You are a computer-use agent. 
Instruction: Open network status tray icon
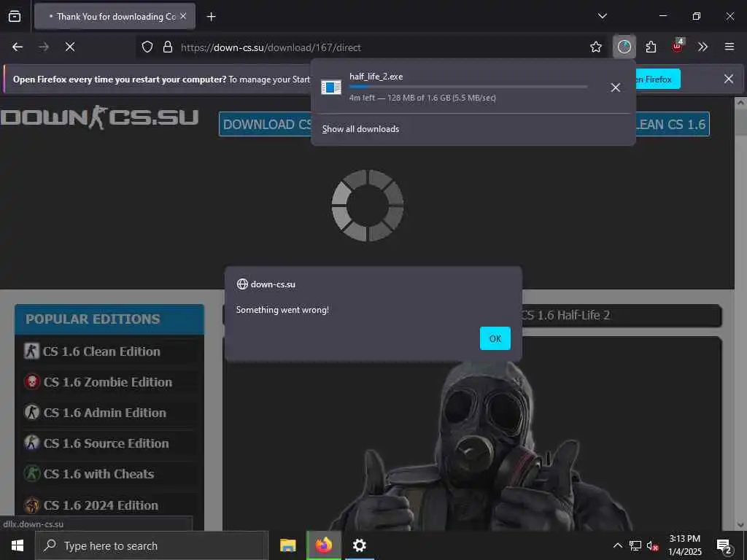pyautogui.click(x=635, y=545)
